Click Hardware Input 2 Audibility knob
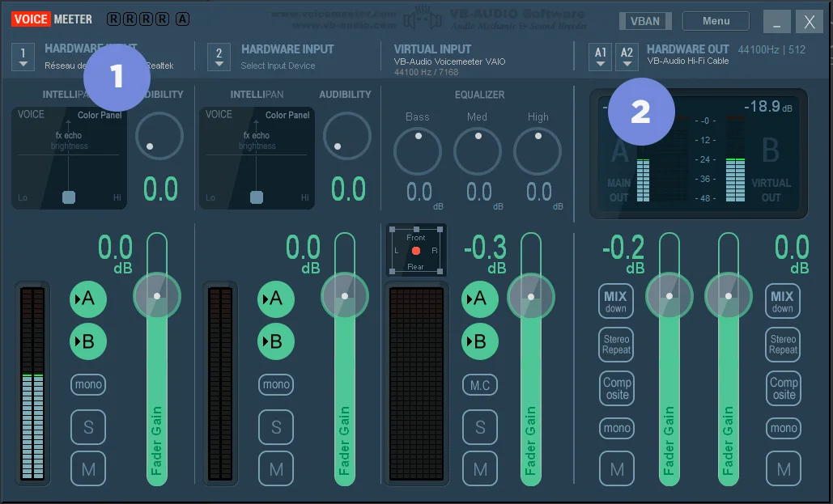 pyautogui.click(x=347, y=136)
